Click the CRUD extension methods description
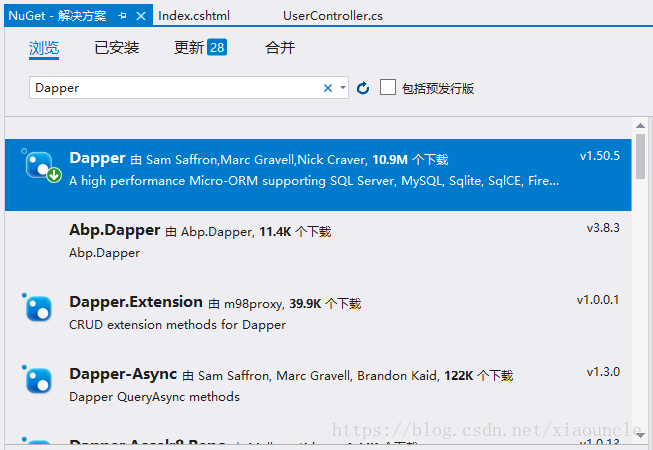This screenshot has height=450, width=653. 177,325
